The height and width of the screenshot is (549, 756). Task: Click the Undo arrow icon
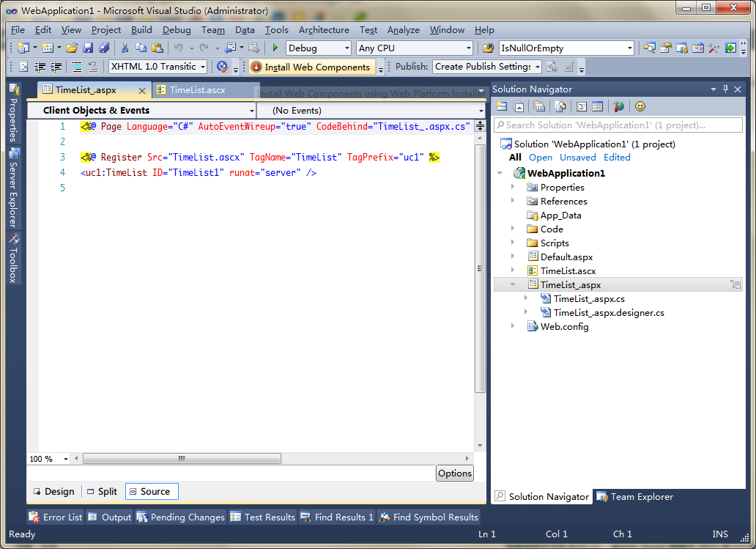pyautogui.click(x=179, y=48)
